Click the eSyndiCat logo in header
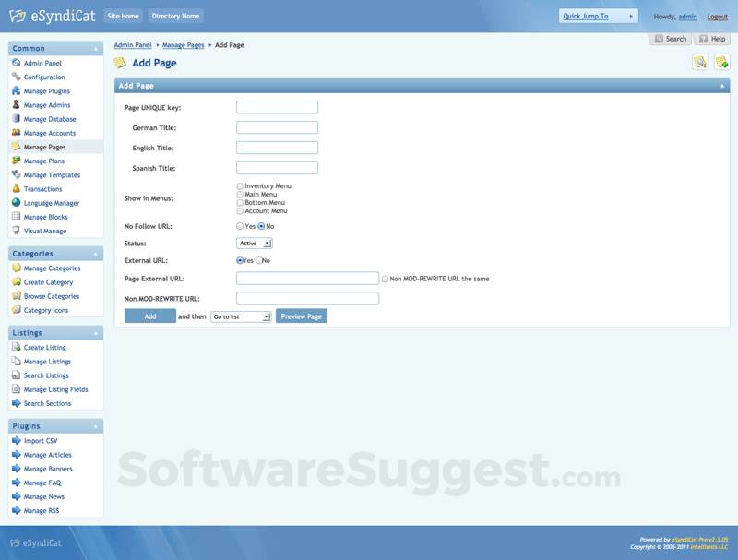The height and width of the screenshot is (560, 738). click(53, 16)
